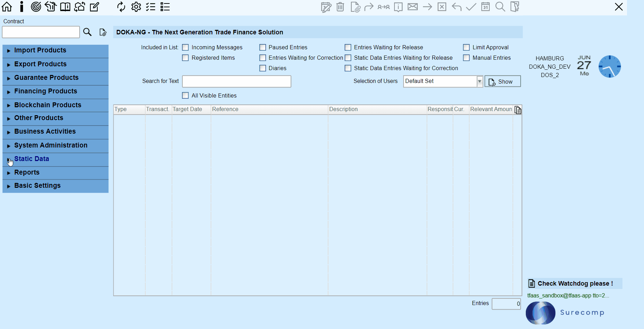Click the user-to-user transfer icon
The height and width of the screenshot is (329, 644).
pyautogui.click(x=384, y=7)
